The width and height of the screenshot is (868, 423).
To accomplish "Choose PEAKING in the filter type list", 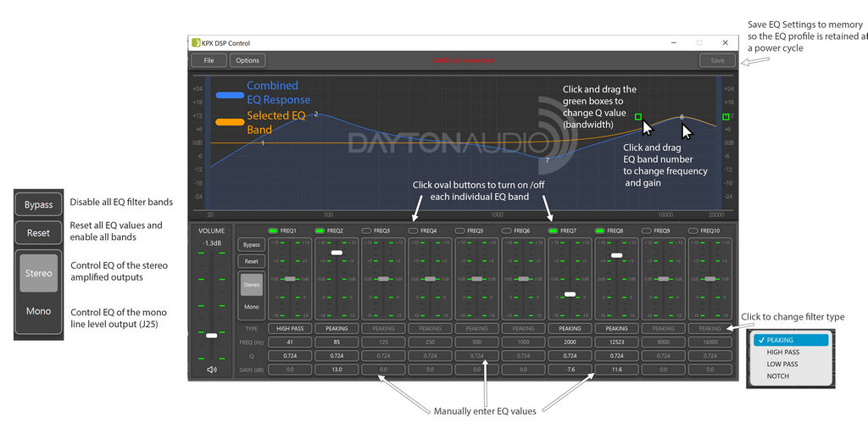I will click(791, 340).
